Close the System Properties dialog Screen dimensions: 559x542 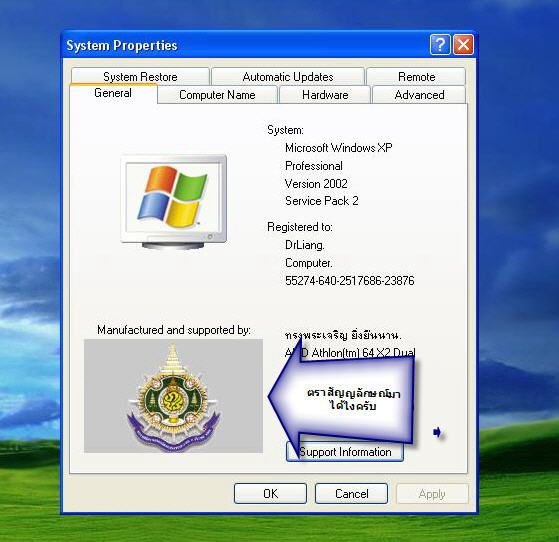463,45
